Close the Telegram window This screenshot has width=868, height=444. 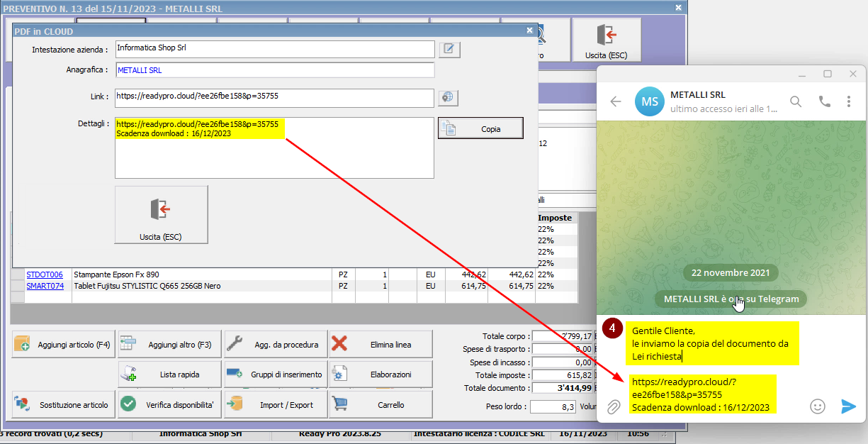click(x=853, y=74)
